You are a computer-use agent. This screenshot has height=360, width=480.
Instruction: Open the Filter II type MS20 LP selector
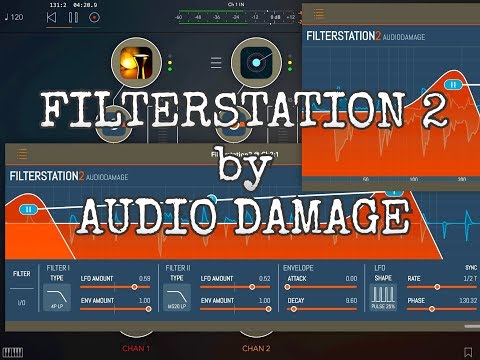point(177,297)
